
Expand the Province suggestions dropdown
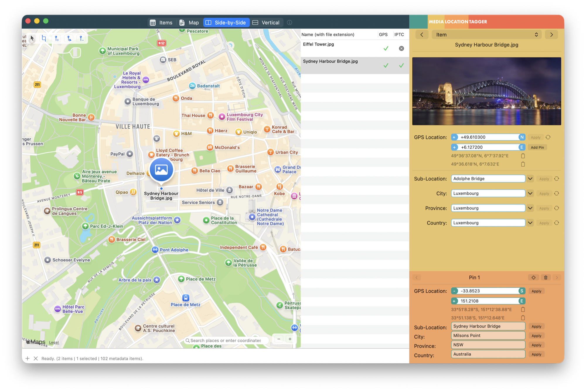pyautogui.click(x=530, y=208)
